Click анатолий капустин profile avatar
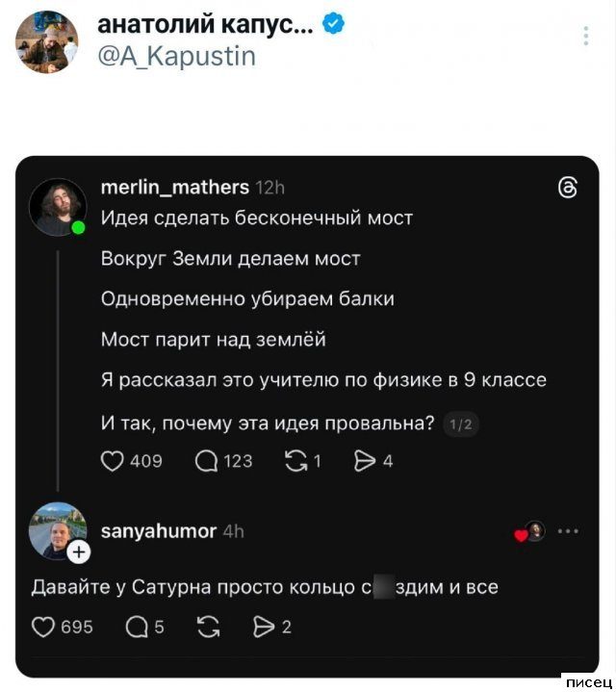Viewport: 616px width, 692px height. pos(48,41)
